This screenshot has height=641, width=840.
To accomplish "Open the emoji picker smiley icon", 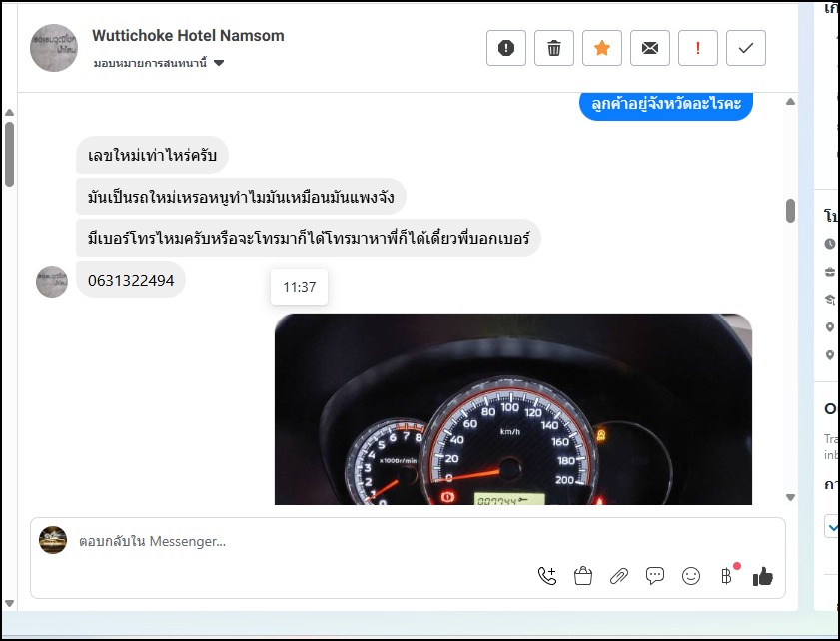I will click(x=691, y=576).
